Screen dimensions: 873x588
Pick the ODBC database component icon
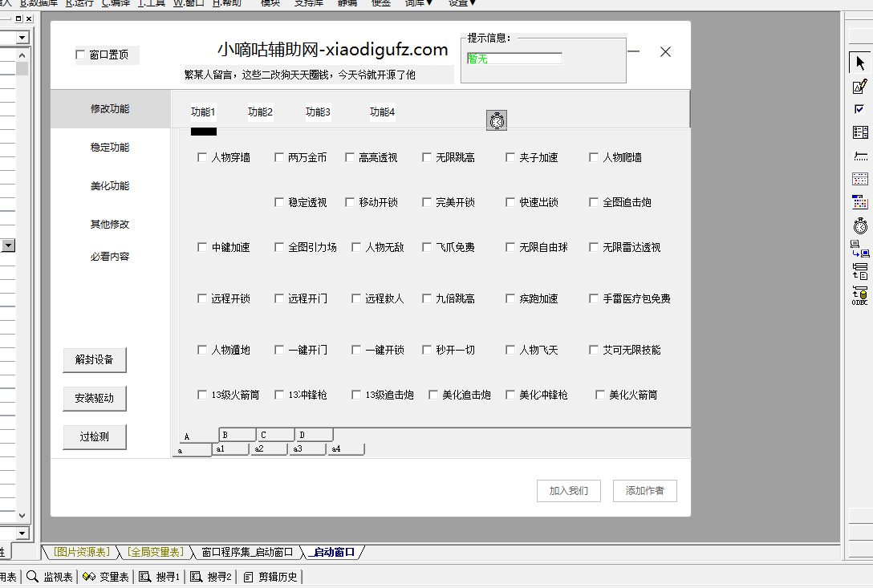[860, 295]
